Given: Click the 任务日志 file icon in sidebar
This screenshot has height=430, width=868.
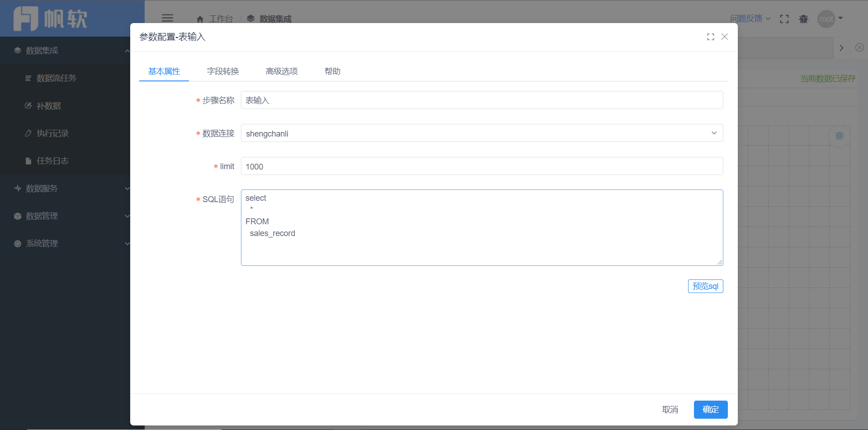Looking at the screenshot, I should pyautogui.click(x=28, y=161).
